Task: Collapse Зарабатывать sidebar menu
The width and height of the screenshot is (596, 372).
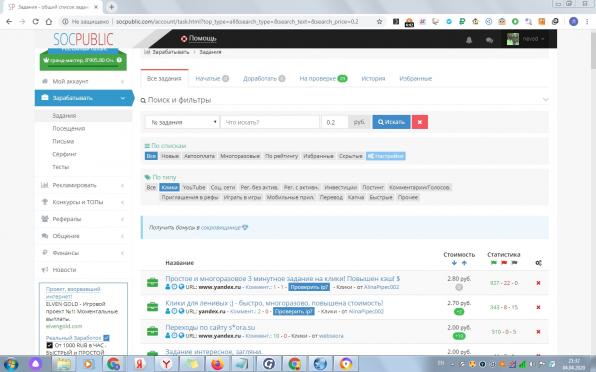Action: [84, 98]
